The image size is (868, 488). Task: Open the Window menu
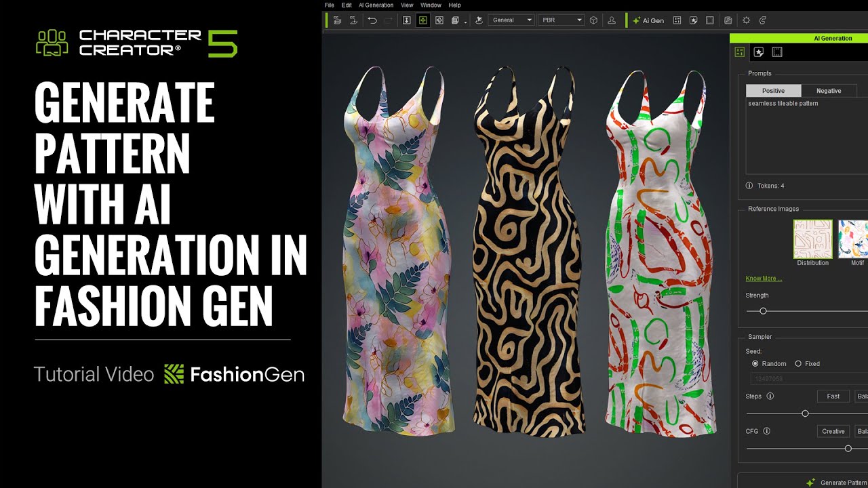pos(431,5)
